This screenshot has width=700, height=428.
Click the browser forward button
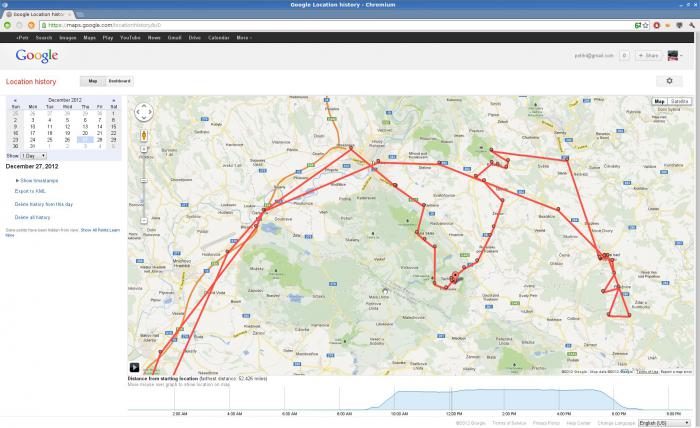point(19,25)
